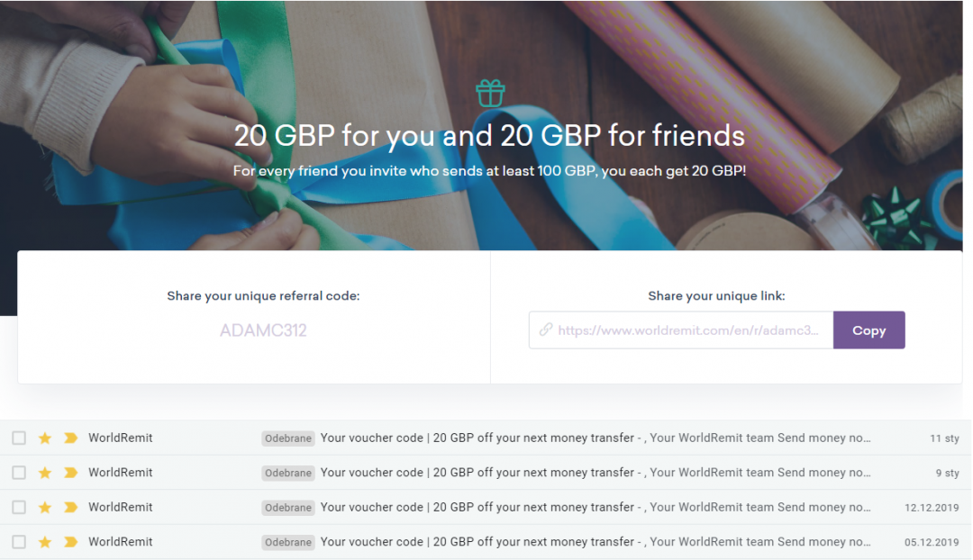Click the gift box icon above the headline
The image size is (973, 560).
click(x=490, y=94)
